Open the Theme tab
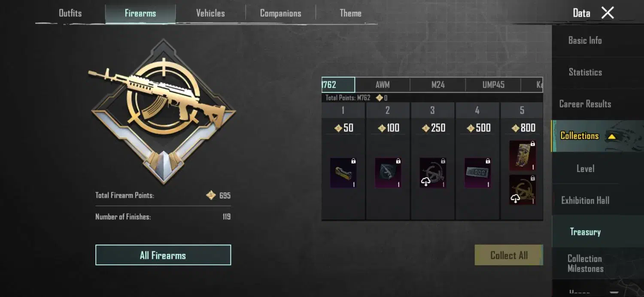 pos(350,13)
